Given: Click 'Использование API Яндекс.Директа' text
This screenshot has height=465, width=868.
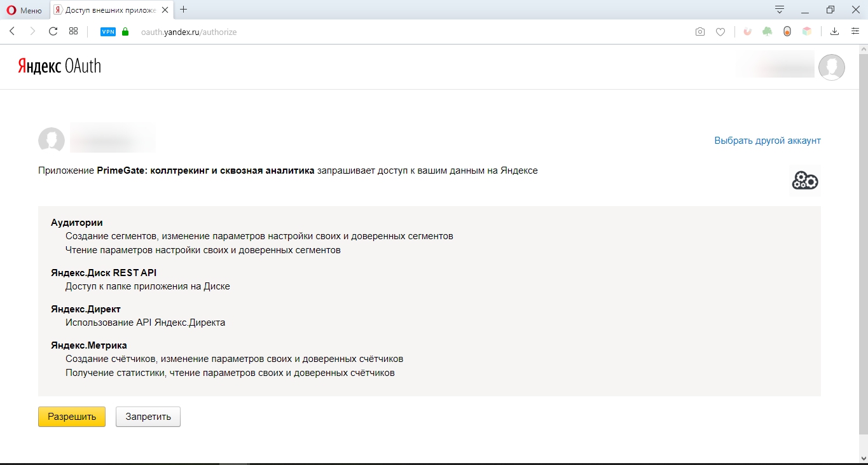Looking at the screenshot, I should click(145, 323).
